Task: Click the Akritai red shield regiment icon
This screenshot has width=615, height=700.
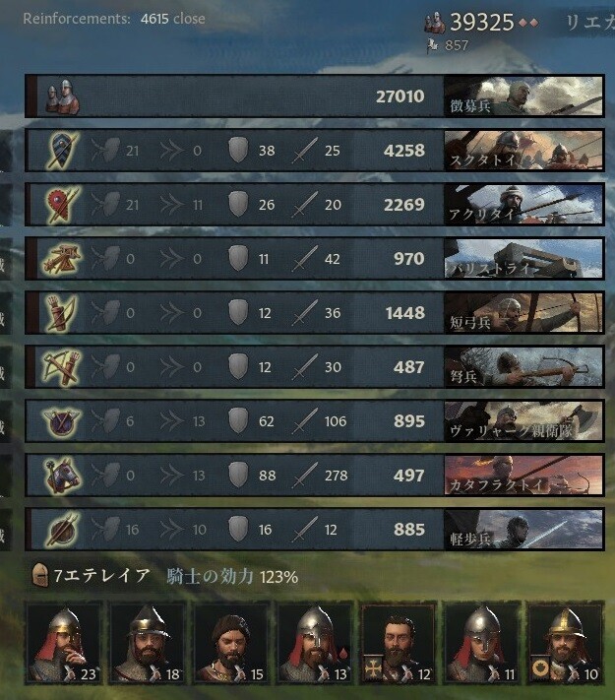Action: (62, 205)
